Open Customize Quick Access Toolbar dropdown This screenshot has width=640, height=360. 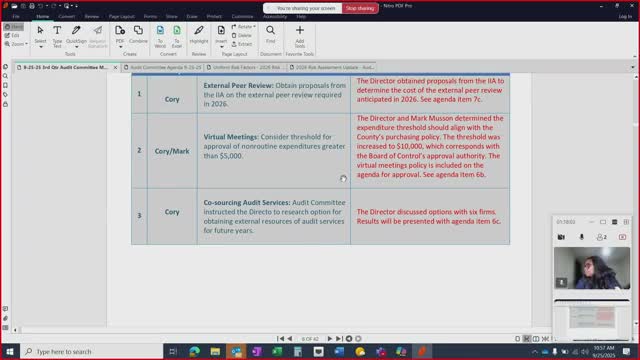[76, 6]
